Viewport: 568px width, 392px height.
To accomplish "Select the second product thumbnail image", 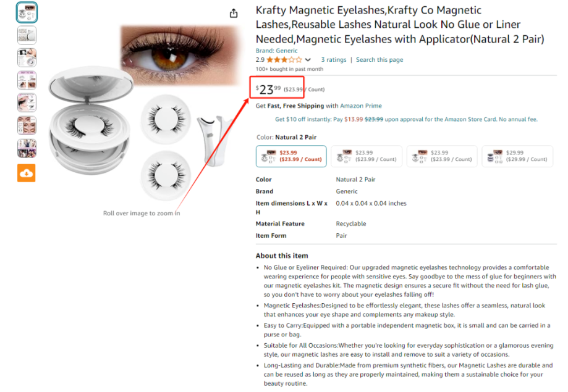I will [x=27, y=35].
